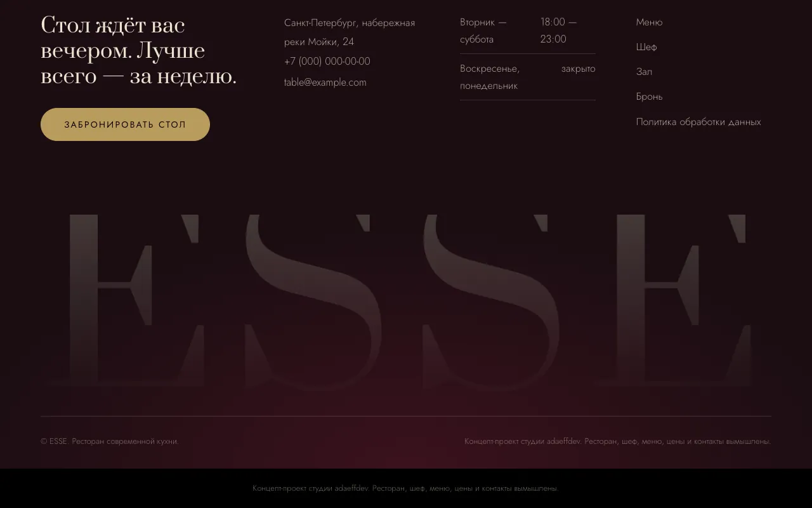Click the Воскресенье, понедельник schedule label
Screen dimensions: 812x508
490,77
